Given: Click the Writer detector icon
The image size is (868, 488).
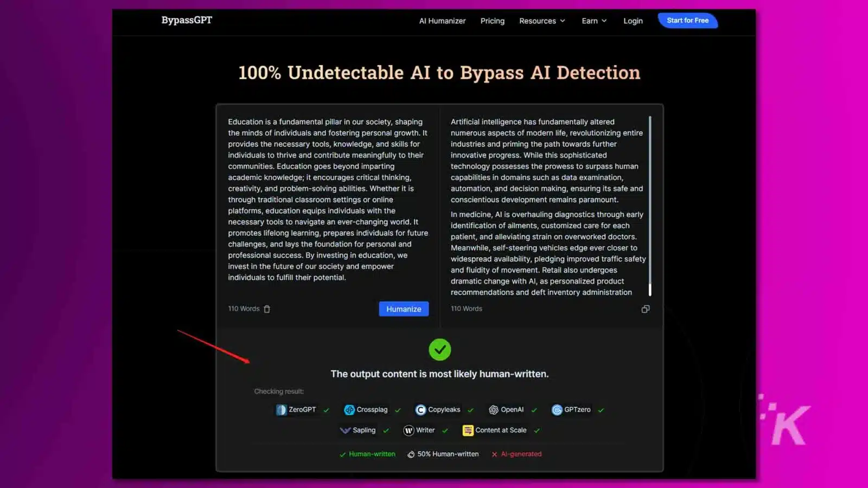Looking at the screenshot, I should (x=408, y=430).
